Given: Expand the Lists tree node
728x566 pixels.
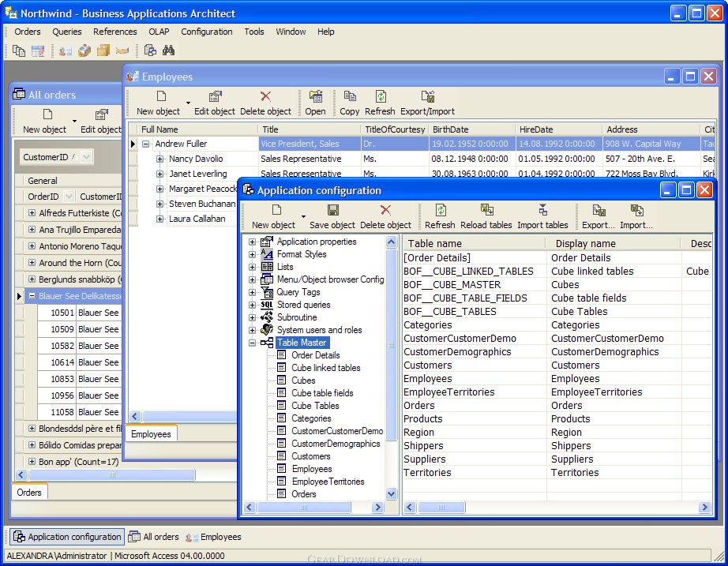Looking at the screenshot, I should pyautogui.click(x=252, y=267).
